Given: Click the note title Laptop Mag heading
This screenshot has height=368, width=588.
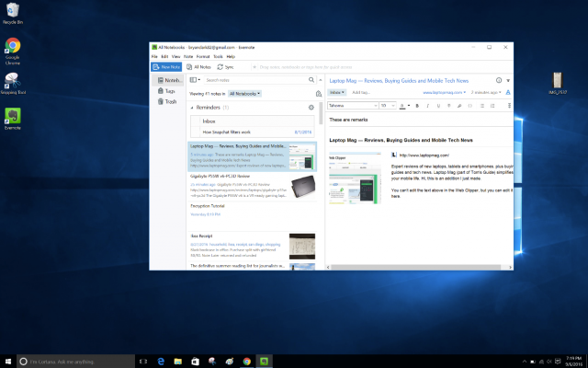Looking at the screenshot, I should click(399, 80).
